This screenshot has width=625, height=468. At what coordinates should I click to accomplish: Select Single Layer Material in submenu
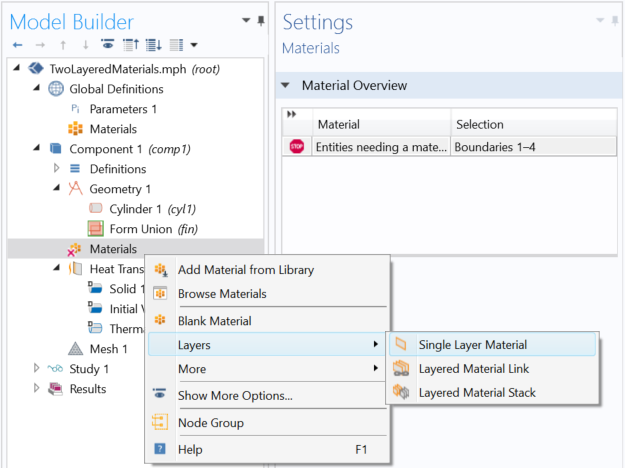tap(493, 344)
